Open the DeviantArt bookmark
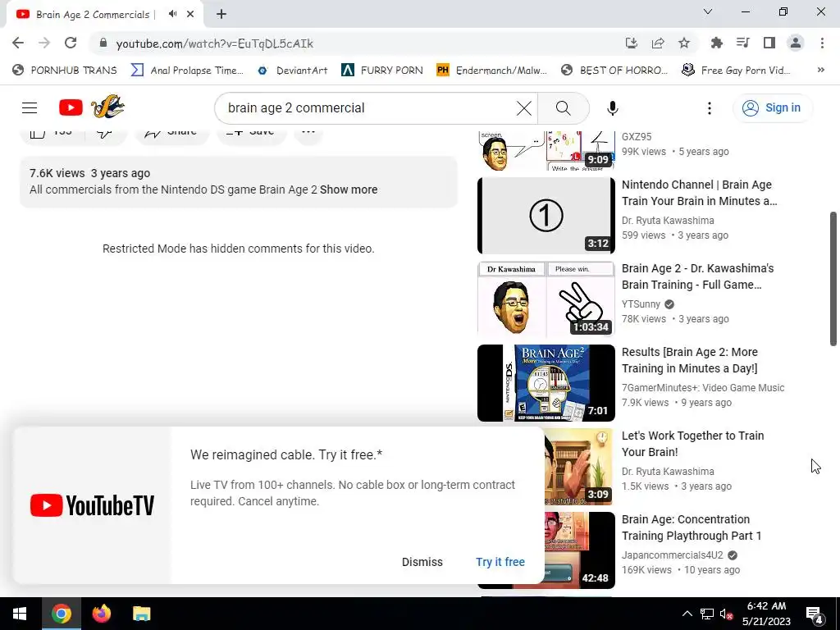 pyautogui.click(x=293, y=71)
